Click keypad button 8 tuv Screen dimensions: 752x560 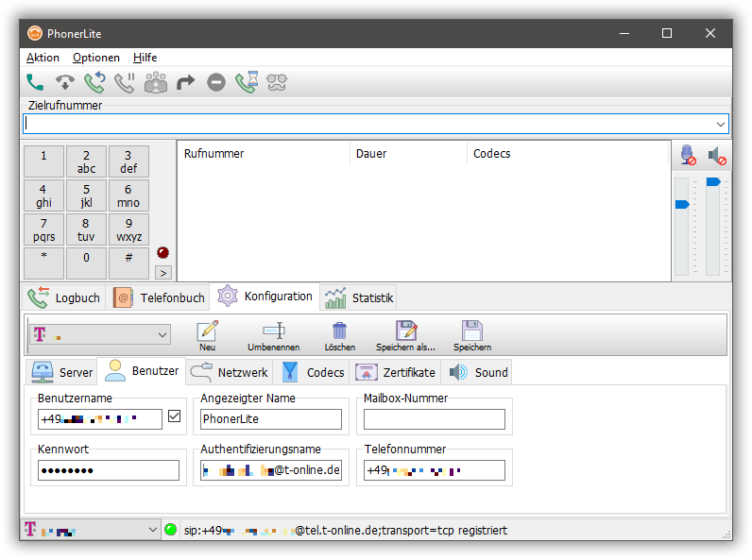tap(86, 229)
